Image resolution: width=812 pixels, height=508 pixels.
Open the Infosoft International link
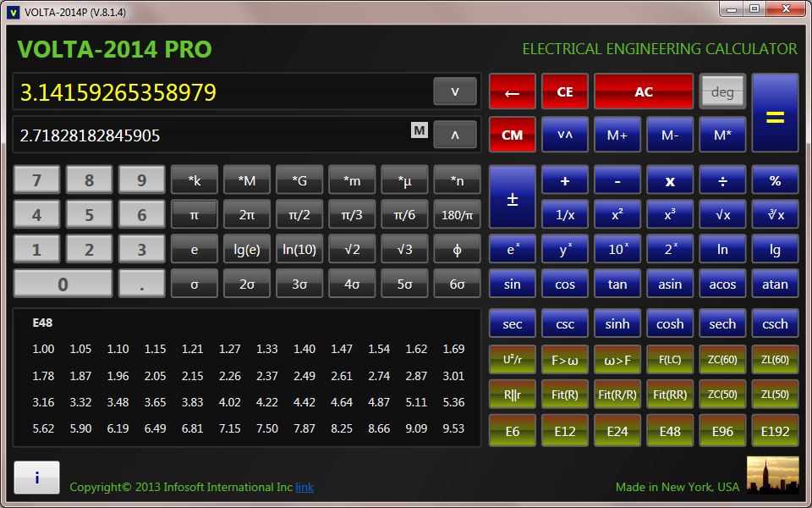coord(304,487)
